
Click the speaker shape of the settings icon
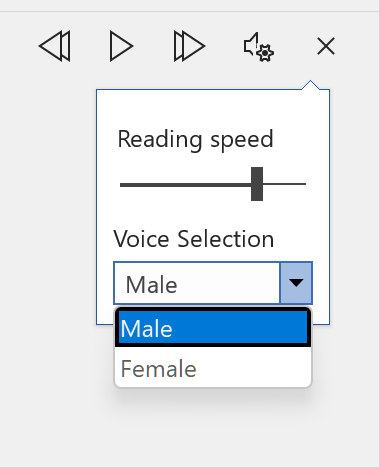click(x=251, y=46)
